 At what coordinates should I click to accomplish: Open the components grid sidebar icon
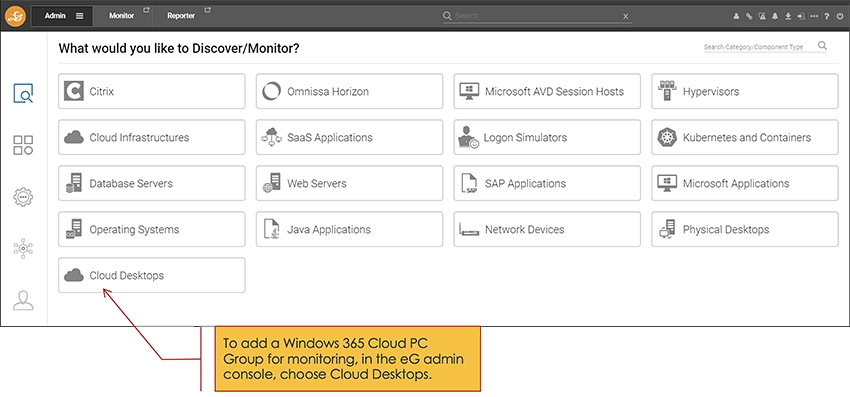pyautogui.click(x=23, y=145)
